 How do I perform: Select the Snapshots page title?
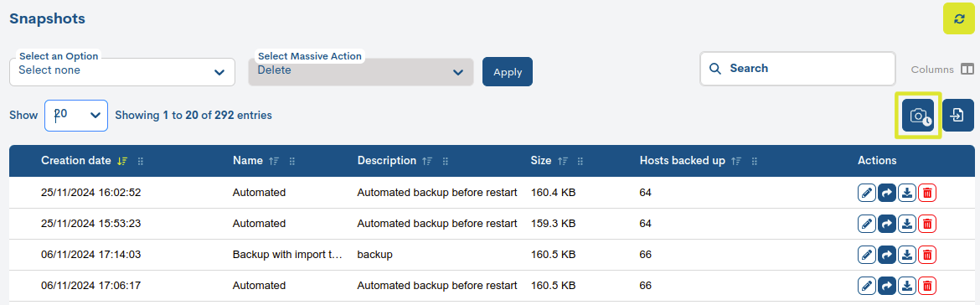48,18
